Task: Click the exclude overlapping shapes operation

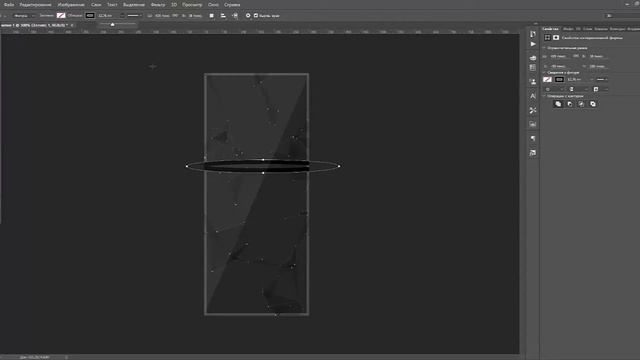Action: click(593, 104)
